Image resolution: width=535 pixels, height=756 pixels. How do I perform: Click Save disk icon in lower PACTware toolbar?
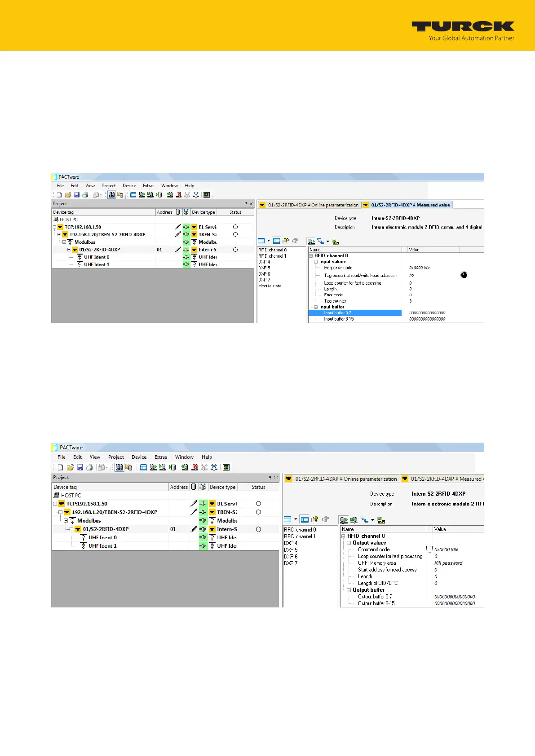click(80, 467)
